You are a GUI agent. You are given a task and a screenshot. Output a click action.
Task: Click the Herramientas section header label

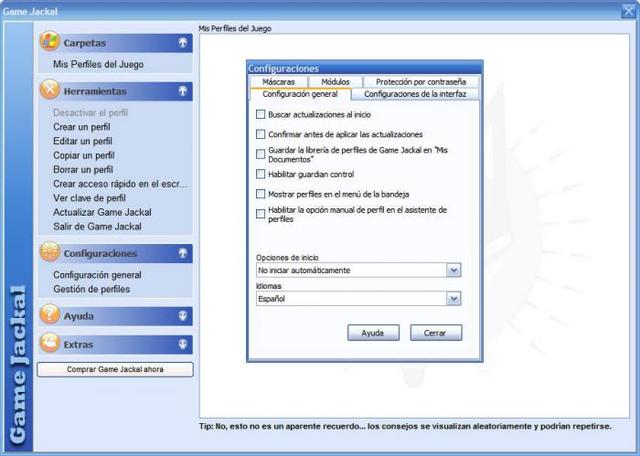click(95, 91)
